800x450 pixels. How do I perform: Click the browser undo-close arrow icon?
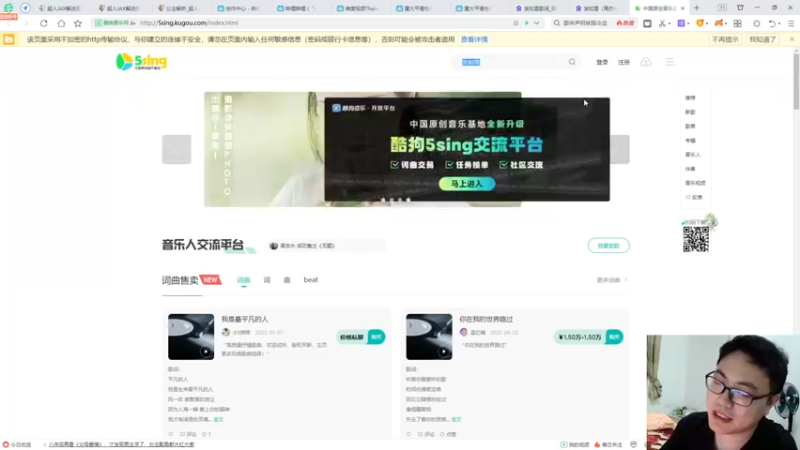pos(772,23)
